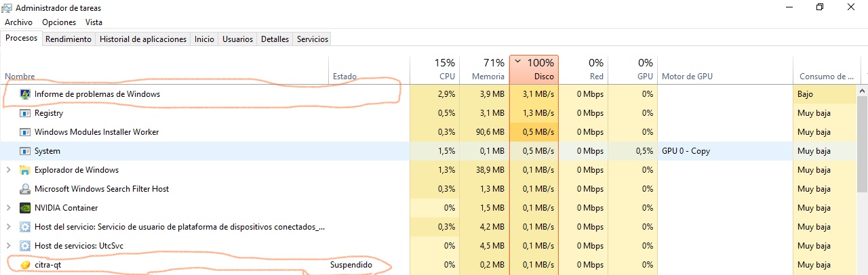Viewport: 868px width, 275px height.
Task: Switch to Historial de aplicaciones tab
Action: tap(143, 39)
